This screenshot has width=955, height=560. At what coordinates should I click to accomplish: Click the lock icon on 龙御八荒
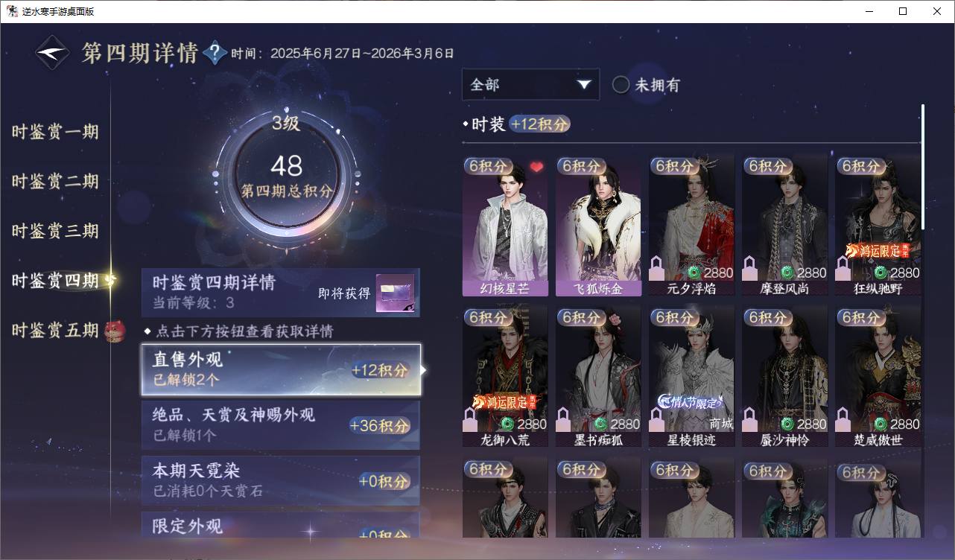[470, 419]
